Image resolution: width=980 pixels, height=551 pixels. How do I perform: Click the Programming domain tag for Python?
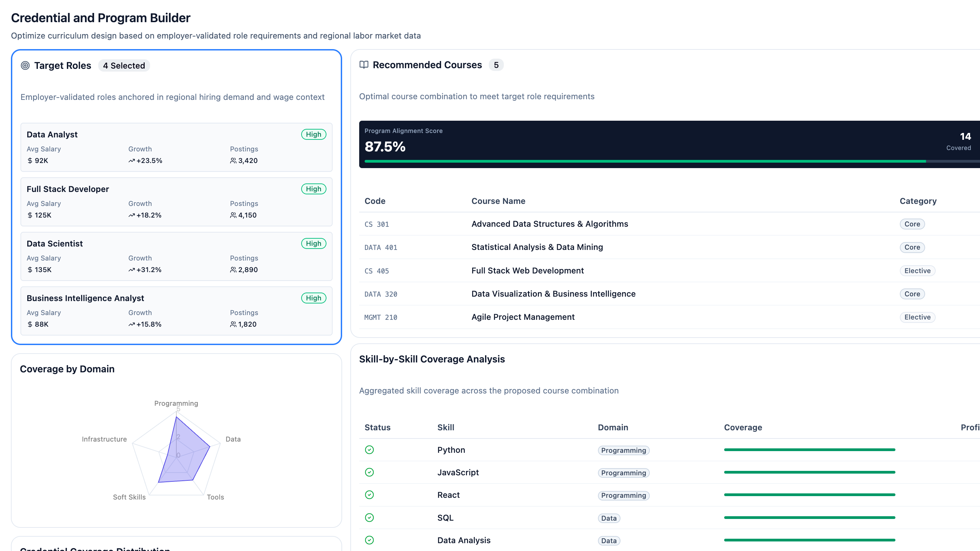tap(623, 450)
